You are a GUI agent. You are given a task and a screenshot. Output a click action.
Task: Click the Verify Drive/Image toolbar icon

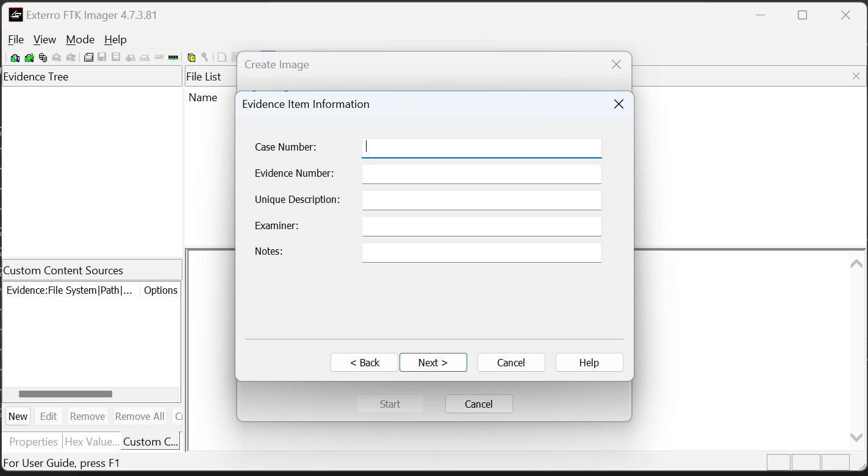159,57
